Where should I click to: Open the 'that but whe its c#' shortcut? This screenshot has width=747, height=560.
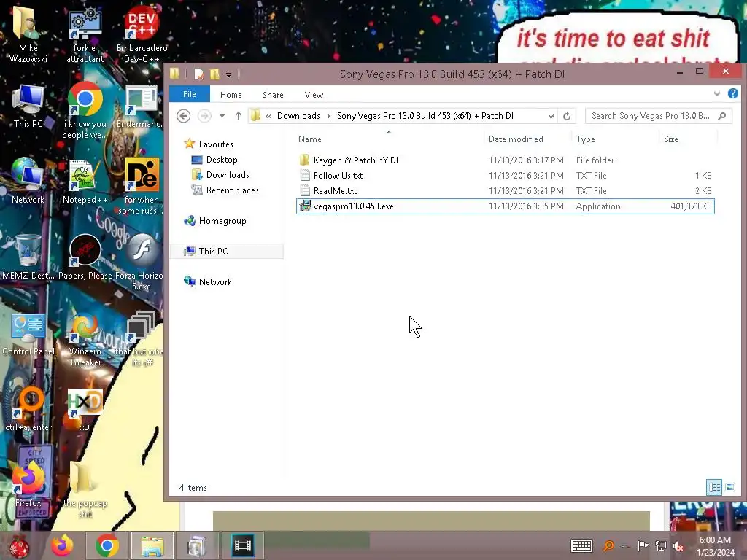click(x=141, y=338)
